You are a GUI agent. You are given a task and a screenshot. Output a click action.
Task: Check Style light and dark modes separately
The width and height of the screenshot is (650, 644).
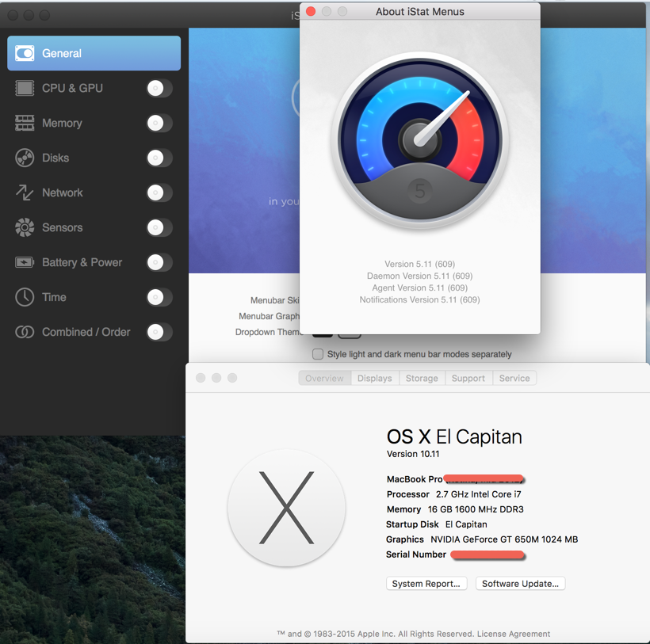tap(318, 354)
